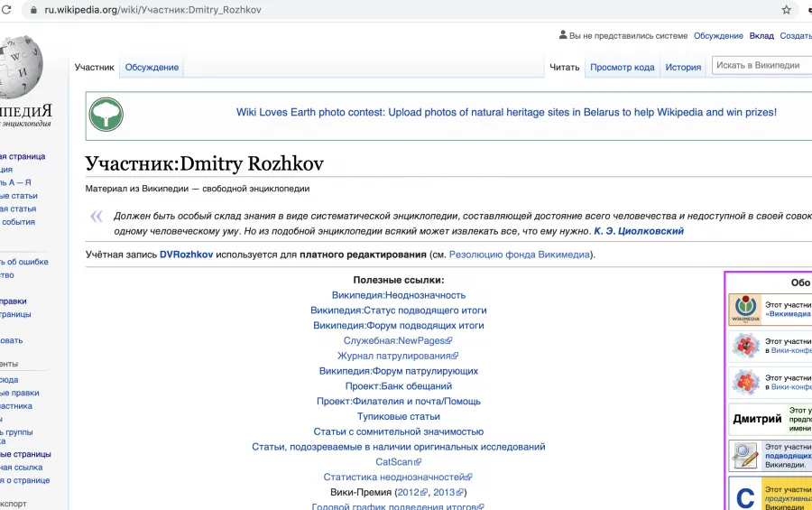Open Википедия:Неоднозначность link

(x=399, y=295)
